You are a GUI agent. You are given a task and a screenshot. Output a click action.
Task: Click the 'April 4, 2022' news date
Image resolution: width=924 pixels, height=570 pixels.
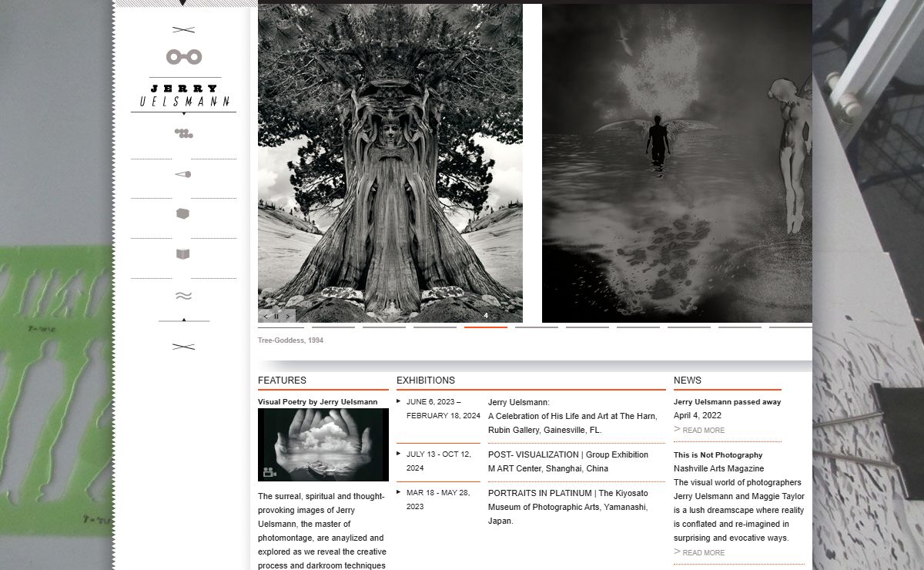tap(698, 416)
